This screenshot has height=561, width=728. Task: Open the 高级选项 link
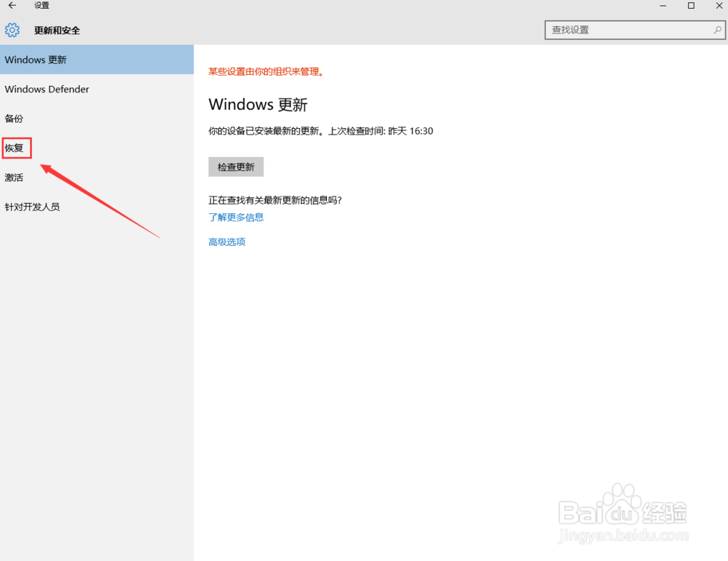tap(226, 242)
